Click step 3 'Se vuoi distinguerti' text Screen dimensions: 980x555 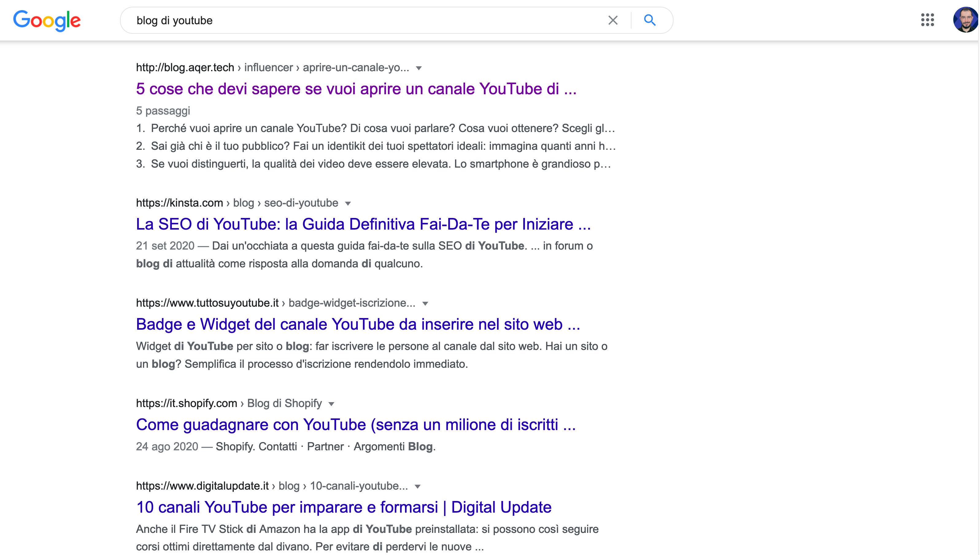click(x=373, y=164)
